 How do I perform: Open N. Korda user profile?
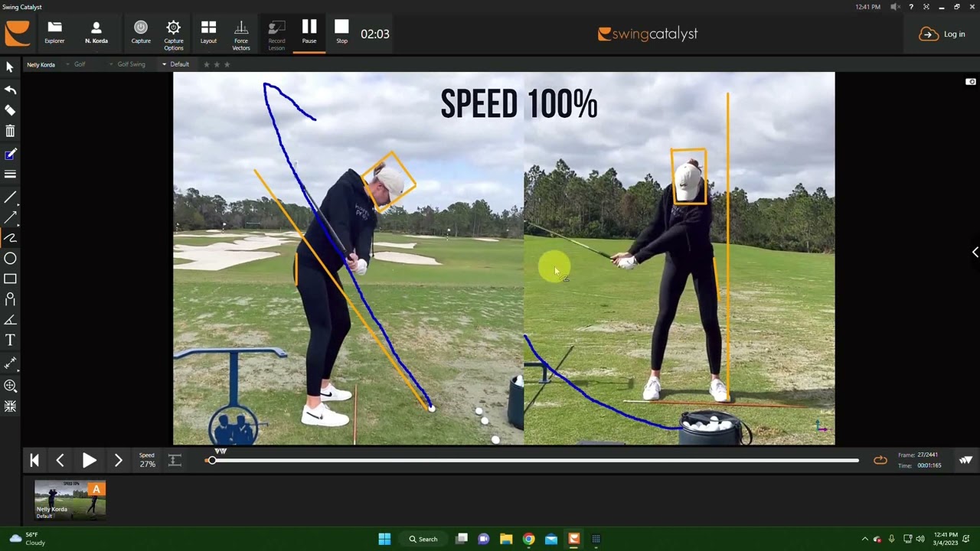(96, 33)
